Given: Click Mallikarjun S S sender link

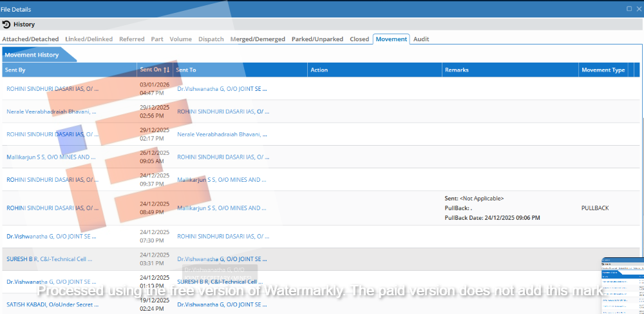Looking at the screenshot, I should pos(51,157).
